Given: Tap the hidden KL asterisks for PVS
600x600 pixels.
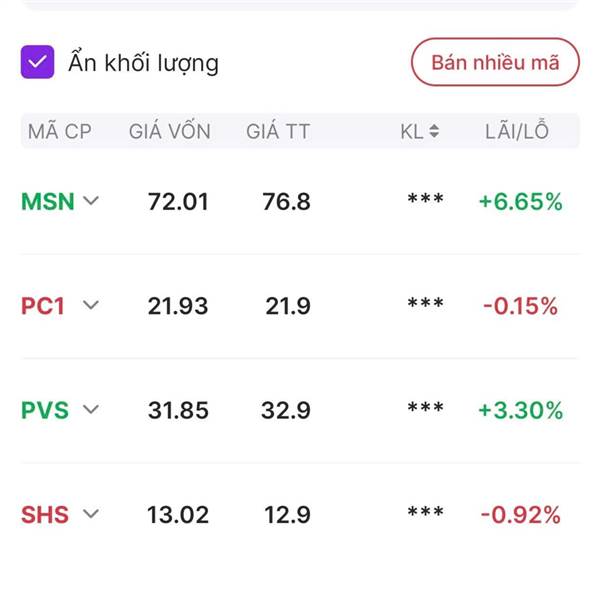Looking at the screenshot, I should 426,407.
